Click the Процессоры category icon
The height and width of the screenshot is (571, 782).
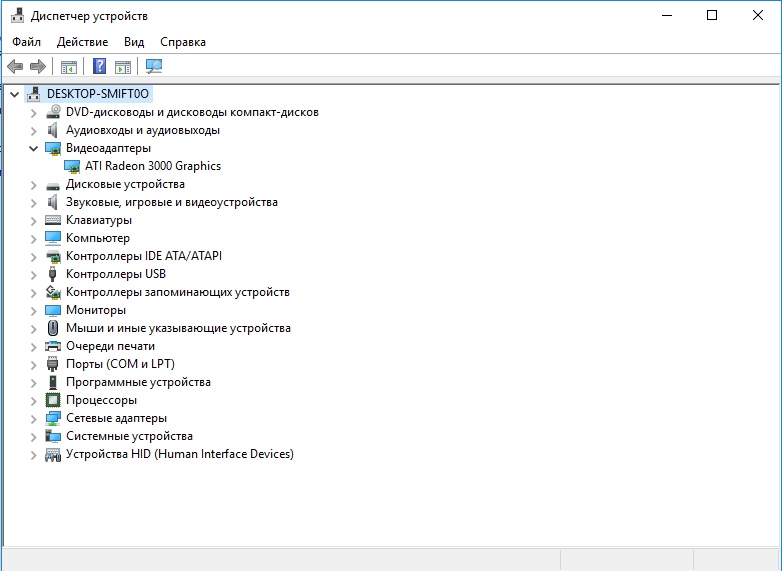(x=54, y=400)
